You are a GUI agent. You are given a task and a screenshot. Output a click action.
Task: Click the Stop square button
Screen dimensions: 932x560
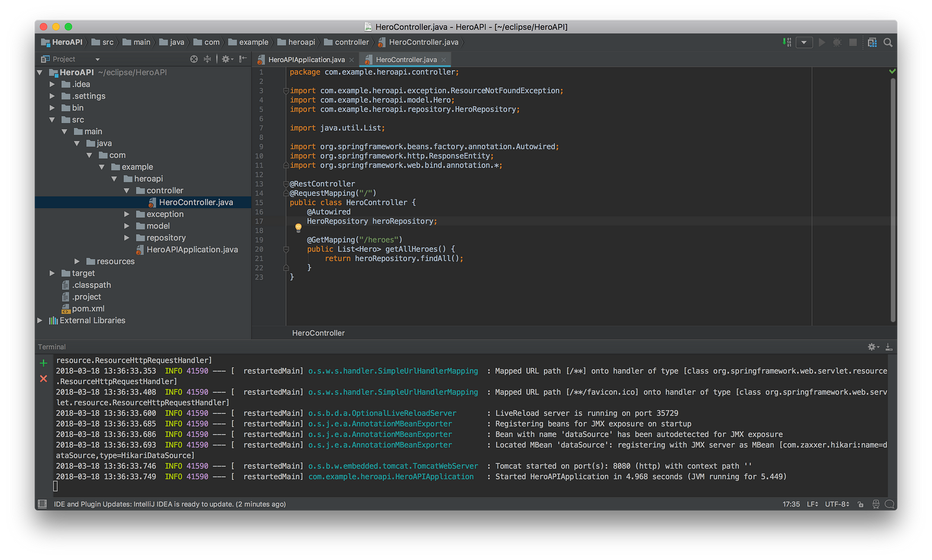click(853, 42)
